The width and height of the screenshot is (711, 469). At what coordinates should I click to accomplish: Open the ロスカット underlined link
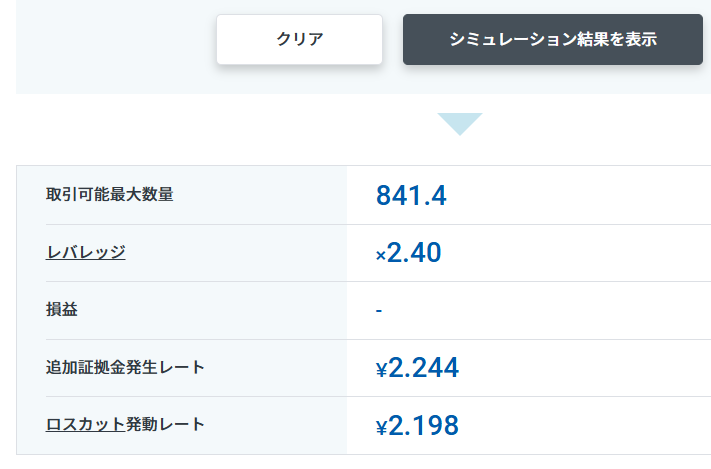(x=86, y=424)
